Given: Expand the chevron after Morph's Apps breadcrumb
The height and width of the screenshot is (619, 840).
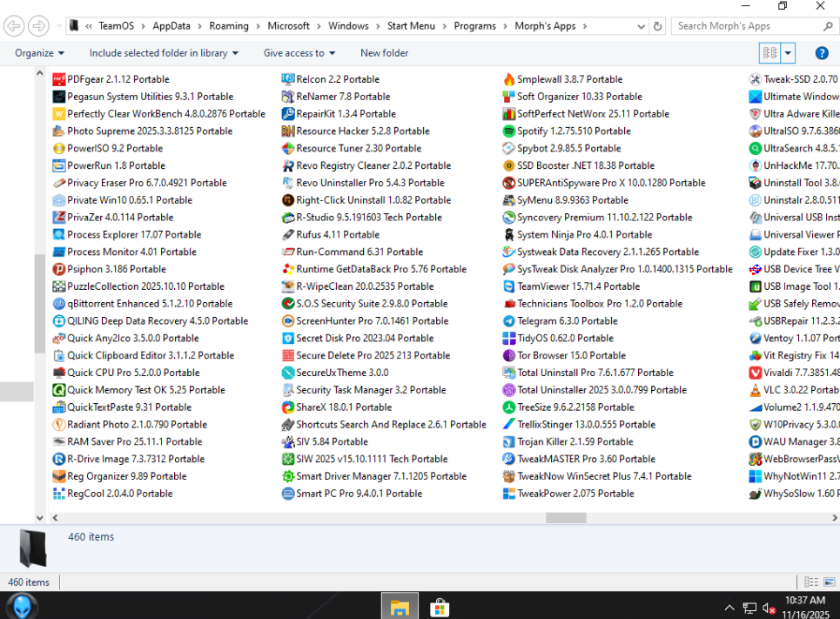Looking at the screenshot, I should (x=584, y=26).
